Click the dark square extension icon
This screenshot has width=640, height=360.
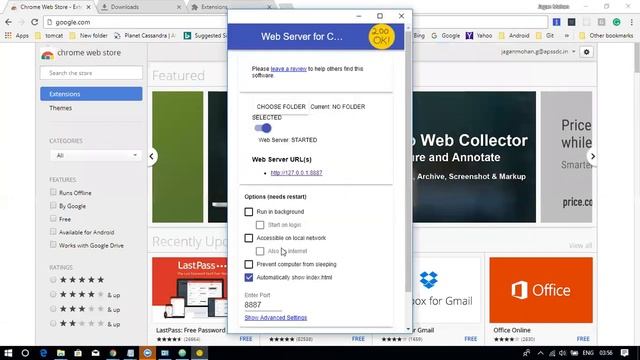coord(571,22)
